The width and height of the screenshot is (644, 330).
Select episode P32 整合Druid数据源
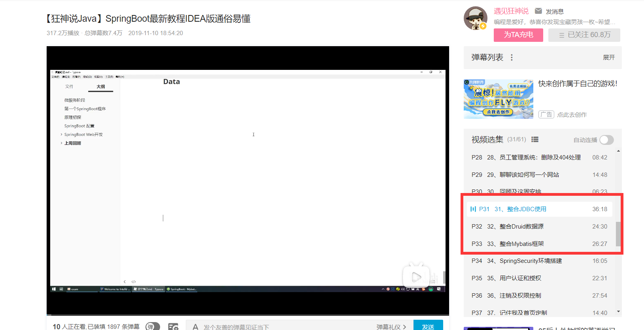click(x=539, y=227)
